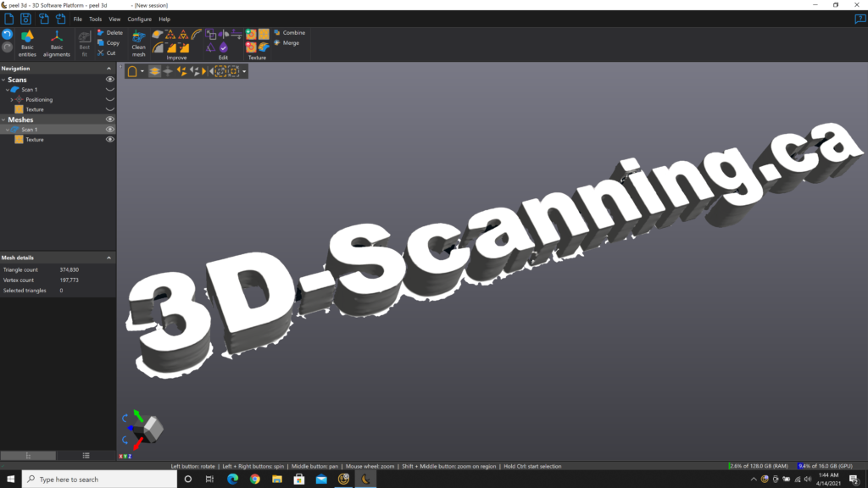Check the GPU memory usage indicator in the status bar
868x488 pixels.
[x=826, y=465]
